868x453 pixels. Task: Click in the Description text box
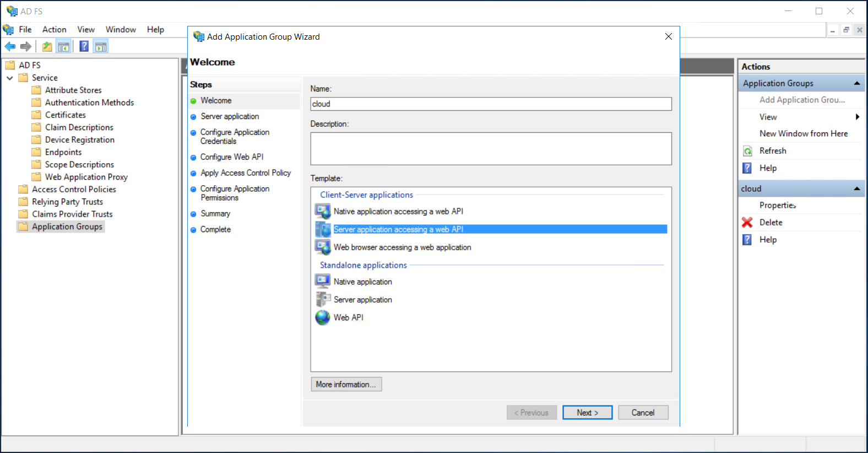(490, 148)
